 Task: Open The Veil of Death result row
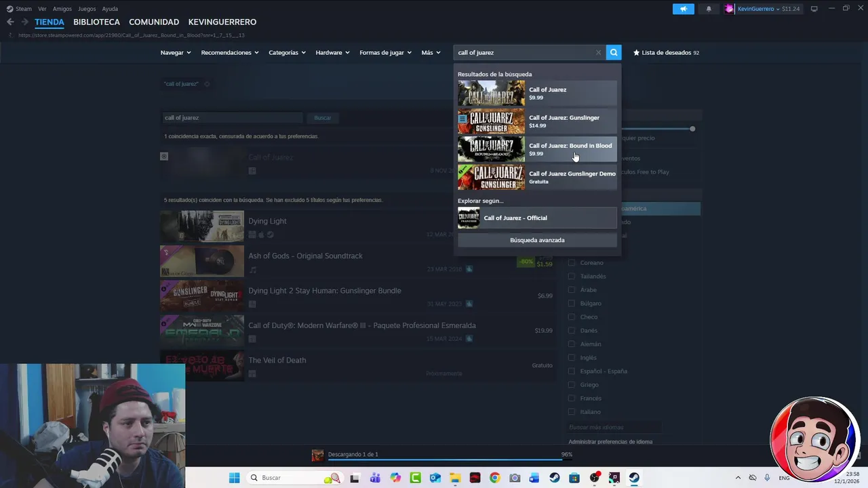357,366
